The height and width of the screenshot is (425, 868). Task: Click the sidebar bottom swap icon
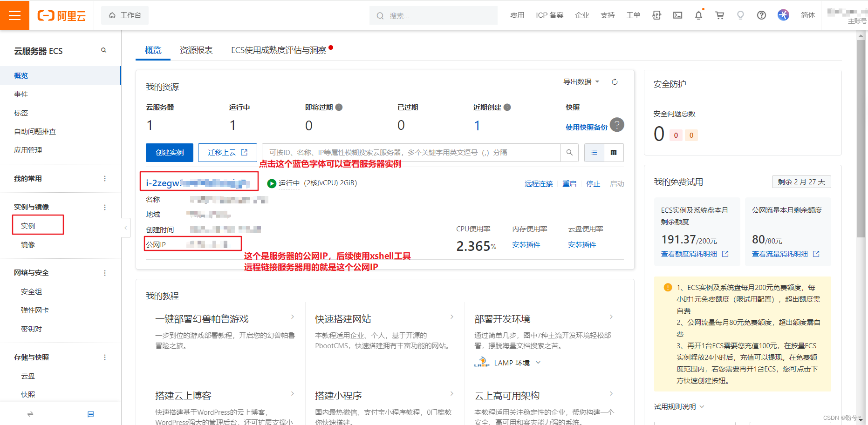[30, 414]
